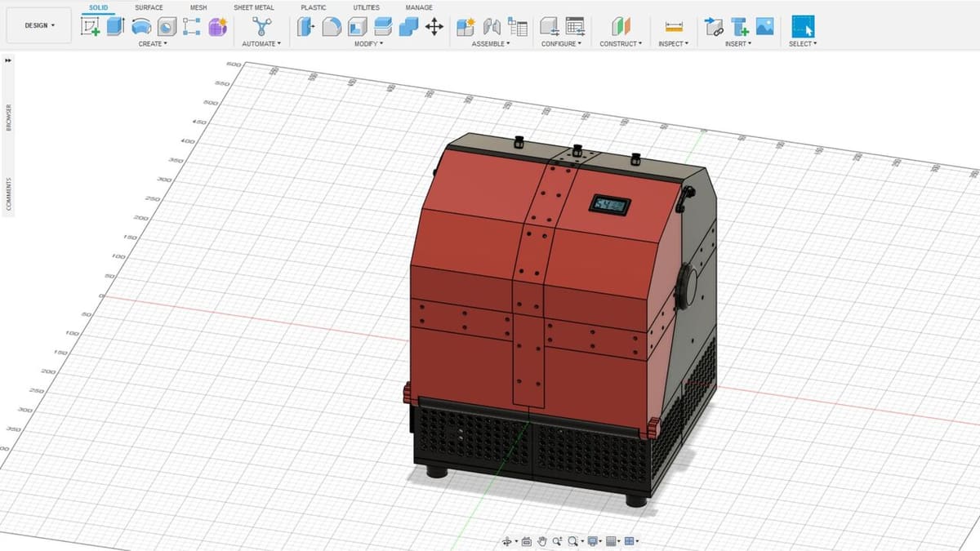Select the Hole tool
Image resolution: width=980 pixels, height=551 pixels.
pyautogui.click(x=167, y=27)
